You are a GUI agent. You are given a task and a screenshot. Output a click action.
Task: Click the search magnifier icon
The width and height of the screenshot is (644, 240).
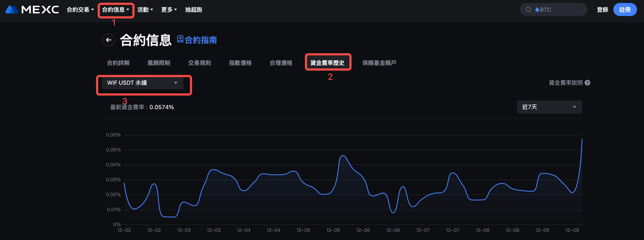pos(528,10)
